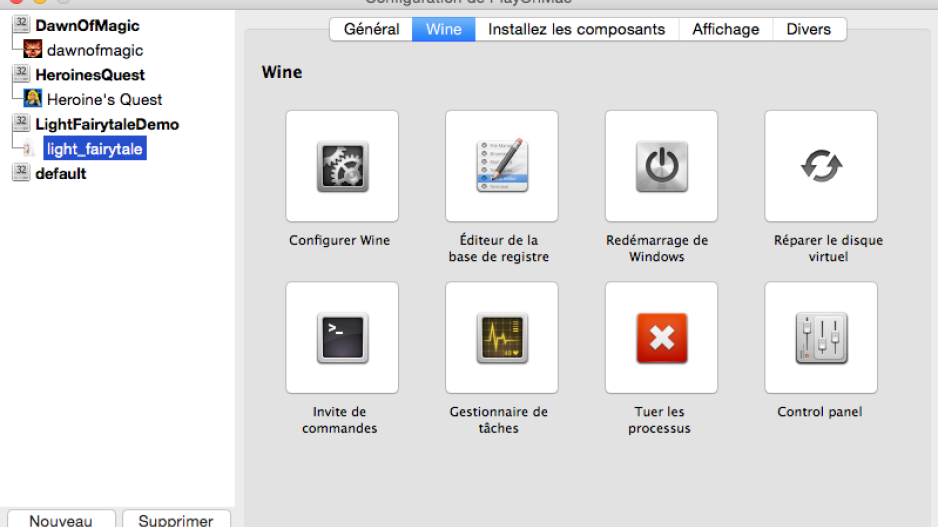This screenshot has width=938, height=527.
Task: Click the LightFairytaleDemo 32-bit drive icon
Action: (22, 123)
